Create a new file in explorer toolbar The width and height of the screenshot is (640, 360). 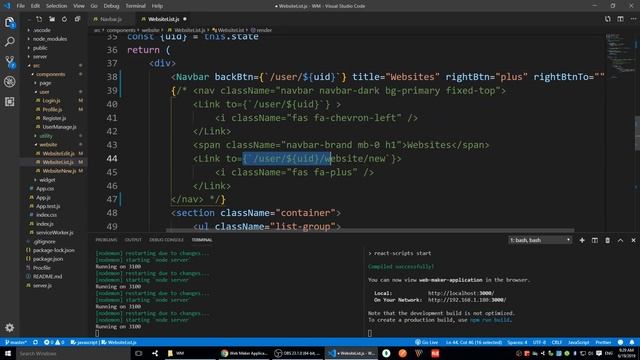(39, 19)
